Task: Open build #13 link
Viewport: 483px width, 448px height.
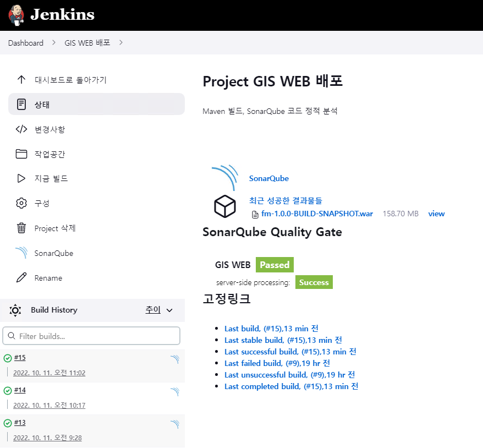Action: [x=20, y=423]
